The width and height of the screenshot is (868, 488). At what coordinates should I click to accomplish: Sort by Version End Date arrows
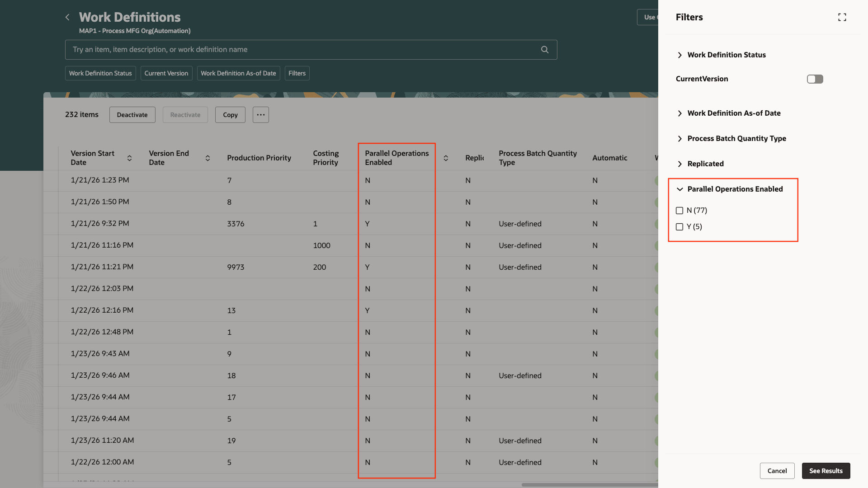(x=208, y=158)
